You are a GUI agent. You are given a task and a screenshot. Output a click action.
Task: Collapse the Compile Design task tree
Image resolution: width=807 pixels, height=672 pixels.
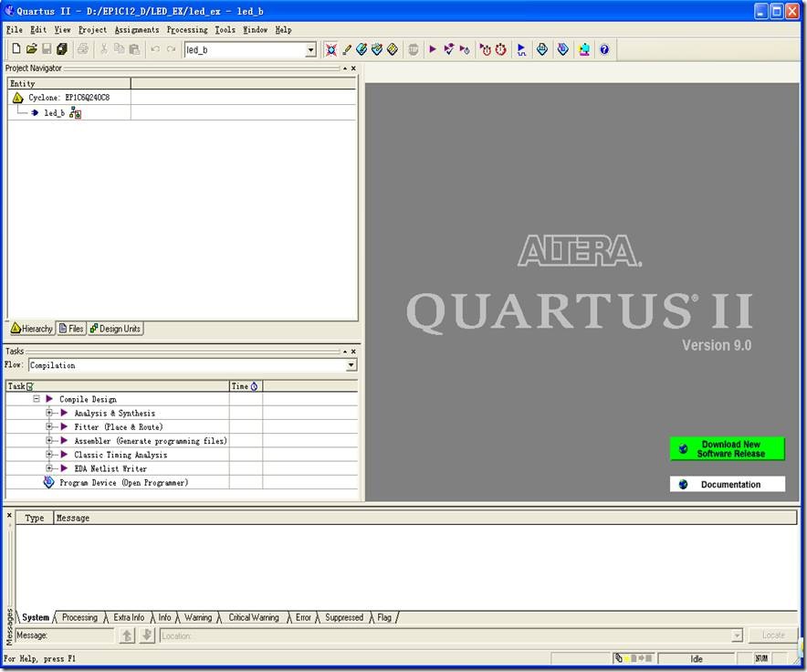click(37, 399)
